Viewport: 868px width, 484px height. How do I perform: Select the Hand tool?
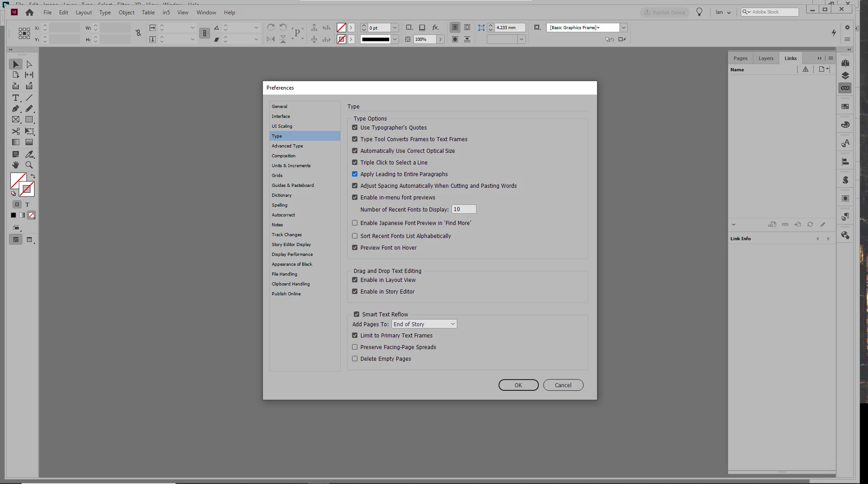pos(16,165)
